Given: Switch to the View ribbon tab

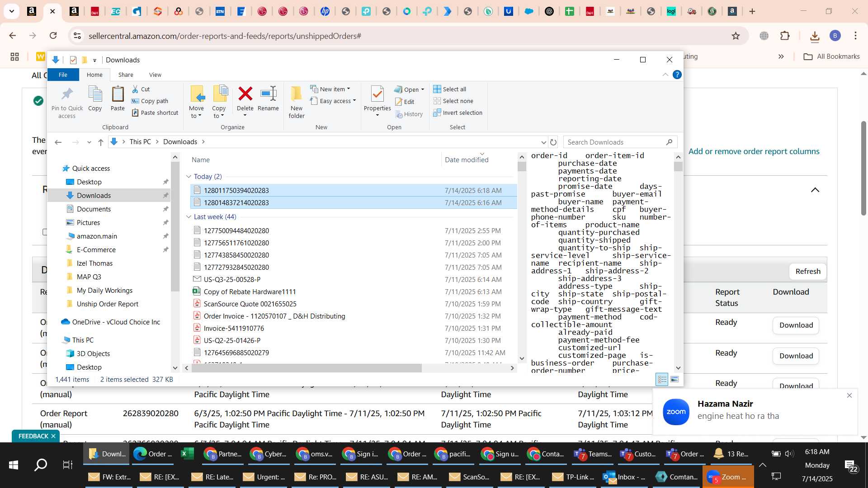Looking at the screenshot, I should (x=155, y=75).
